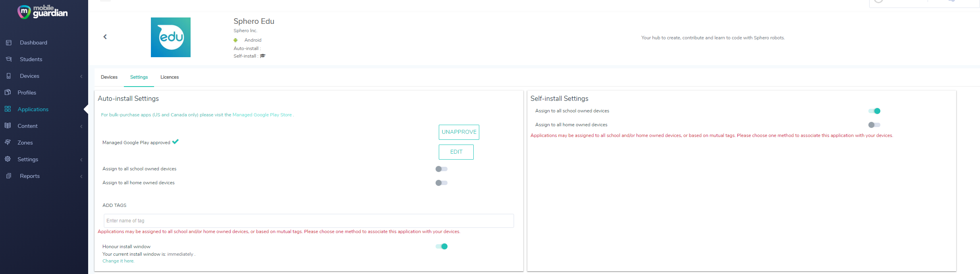Click the Dashboard sidebar icon

pyautogui.click(x=9, y=42)
